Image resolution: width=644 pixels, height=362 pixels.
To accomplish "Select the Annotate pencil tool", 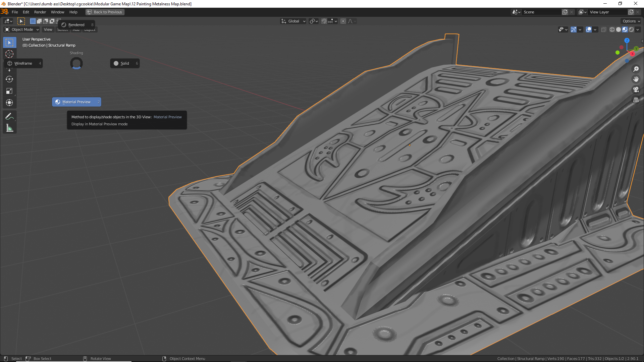I will coord(9,116).
